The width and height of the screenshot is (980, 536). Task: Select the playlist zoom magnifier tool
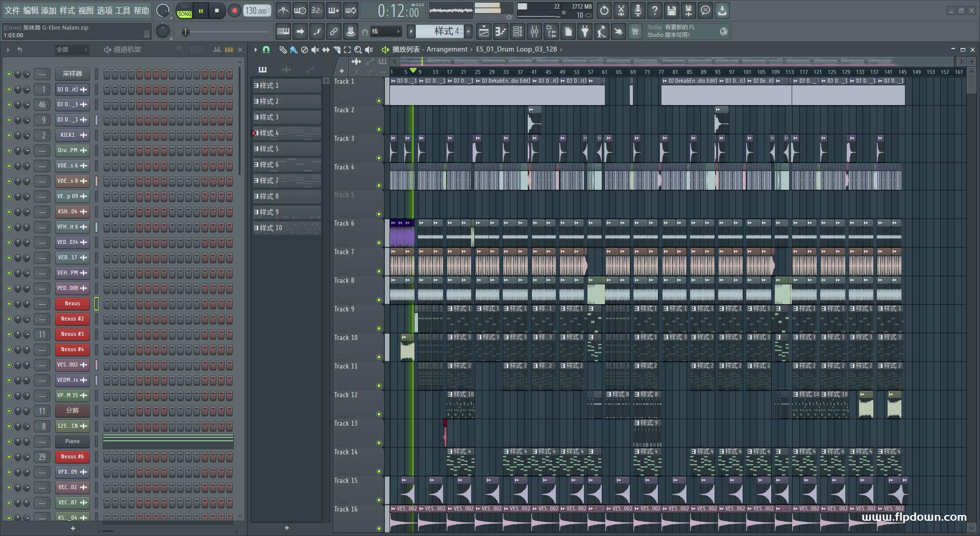[358, 50]
